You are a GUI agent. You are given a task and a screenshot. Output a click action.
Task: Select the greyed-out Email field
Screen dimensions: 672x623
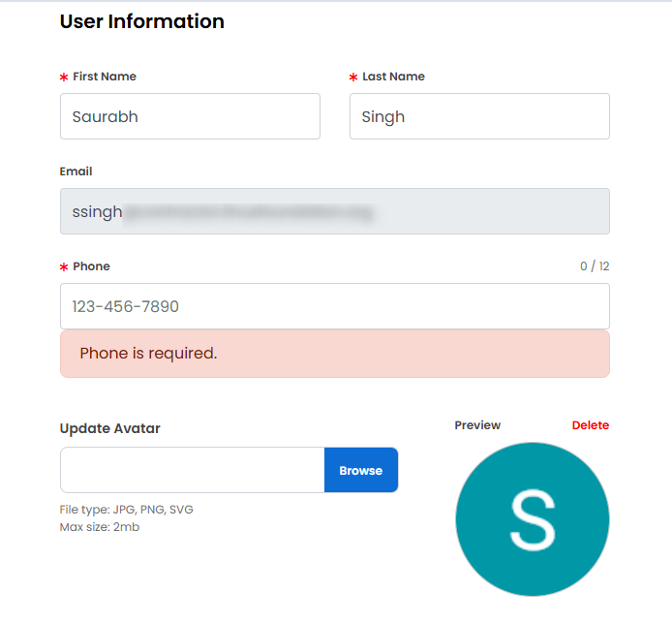point(334,211)
